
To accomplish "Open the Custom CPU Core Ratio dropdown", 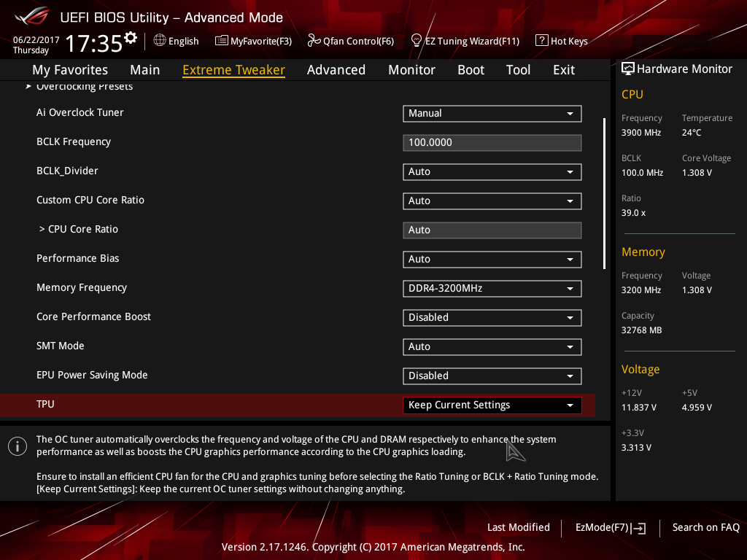I will point(492,201).
